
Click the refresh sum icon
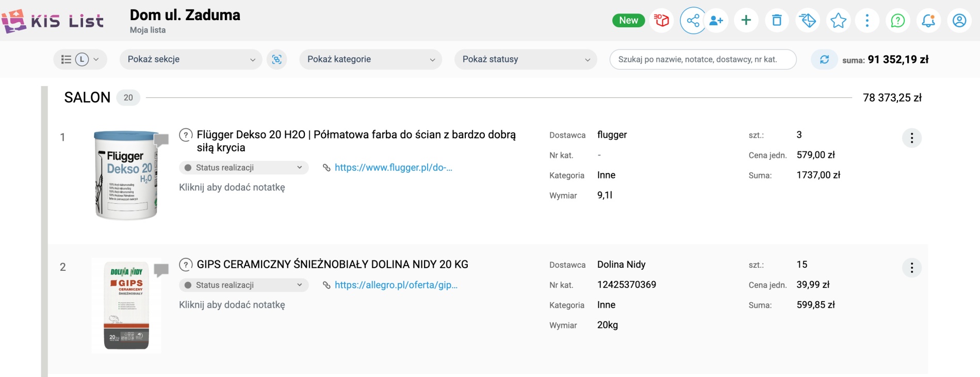pos(824,59)
